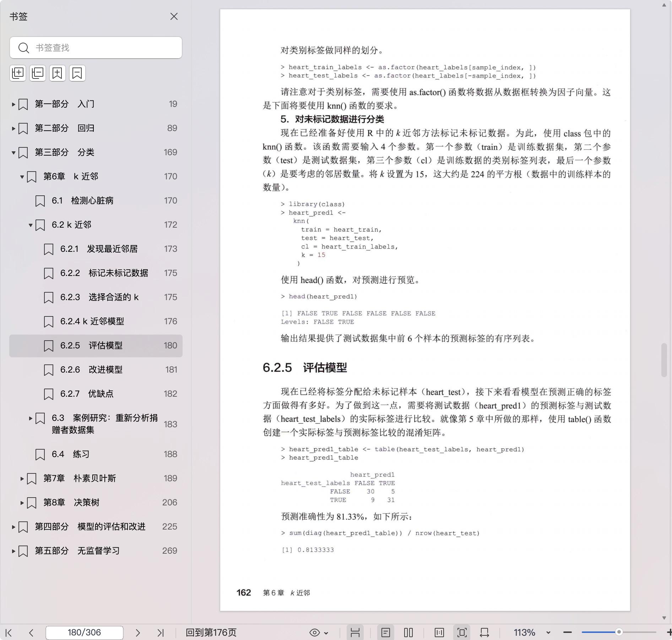Image resolution: width=672 pixels, height=640 pixels.
Task: Collapse the 第三部分 分类 bookmark section
Action: pyautogui.click(x=13, y=153)
